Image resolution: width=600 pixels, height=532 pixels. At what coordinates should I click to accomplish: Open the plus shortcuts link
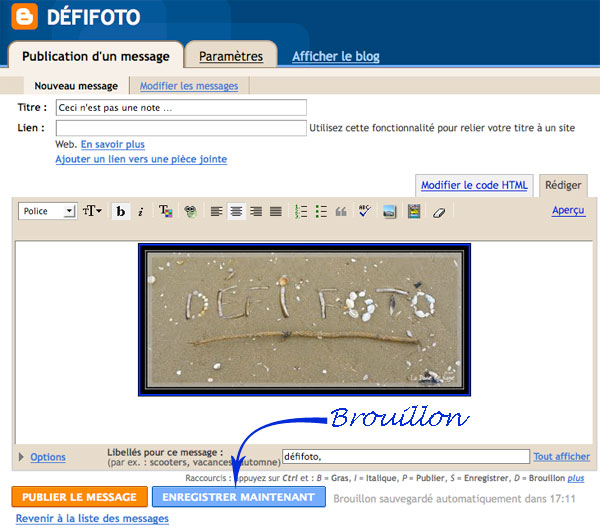tap(576, 478)
